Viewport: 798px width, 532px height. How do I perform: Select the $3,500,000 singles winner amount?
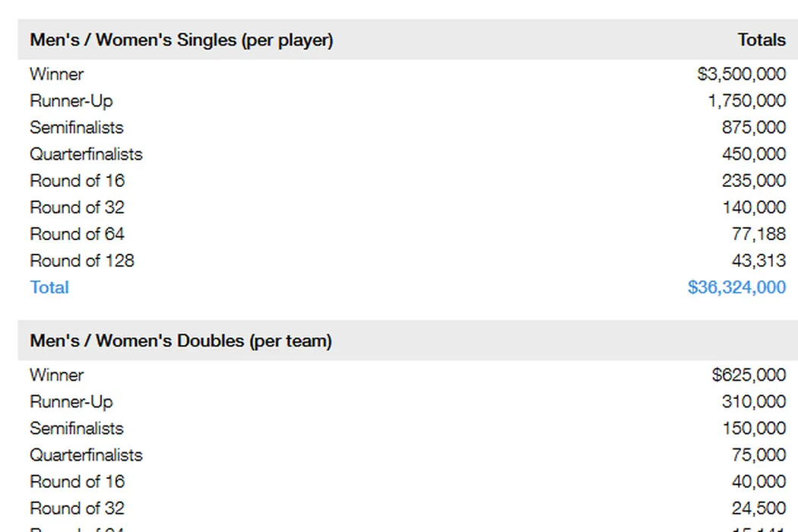click(741, 74)
